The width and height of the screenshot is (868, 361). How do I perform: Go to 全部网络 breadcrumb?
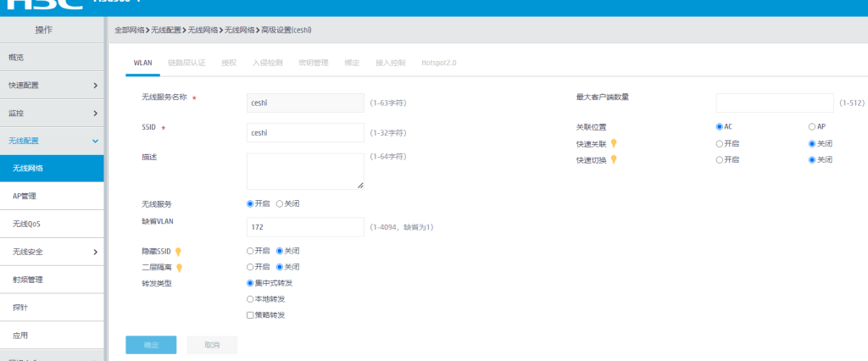click(130, 30)
